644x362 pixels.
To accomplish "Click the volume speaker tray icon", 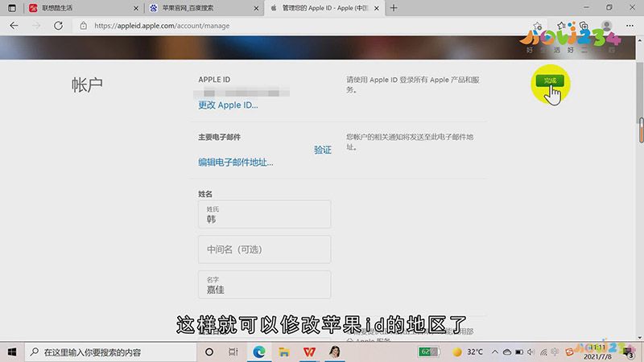I will [x=530, y=352].
